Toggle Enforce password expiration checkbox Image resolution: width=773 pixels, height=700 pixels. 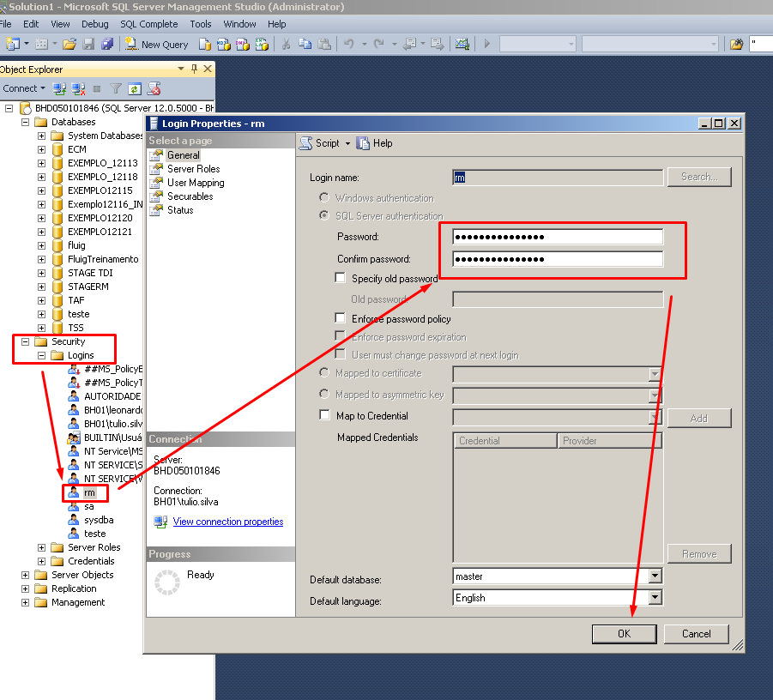[340, 336]
